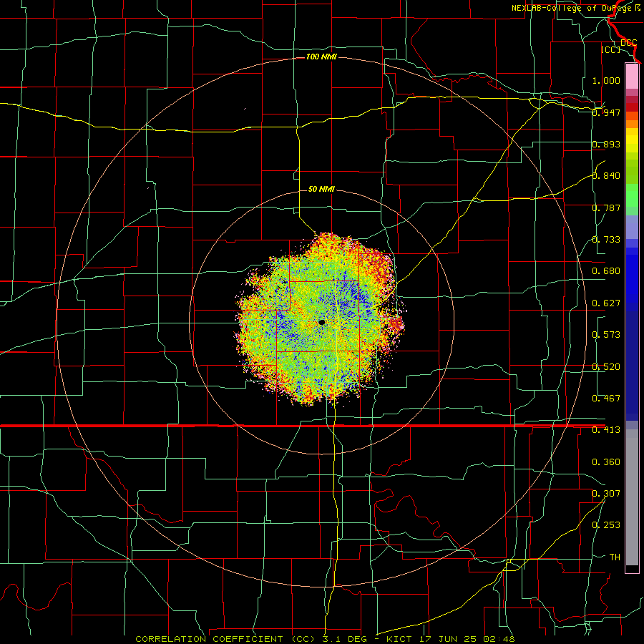644x644 pixels.
Task: Click the bright green color bar segment
Action: tap(632, 195)
